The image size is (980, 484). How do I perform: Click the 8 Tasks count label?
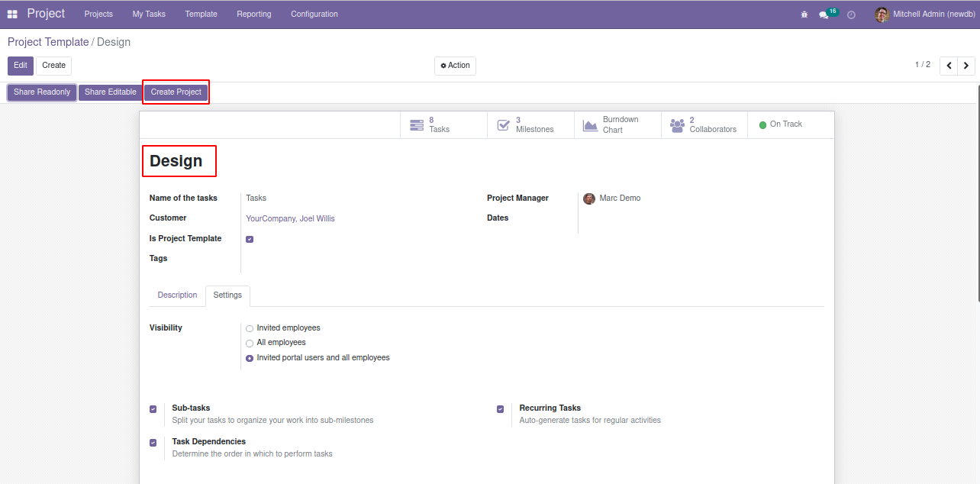pos(439,125)
